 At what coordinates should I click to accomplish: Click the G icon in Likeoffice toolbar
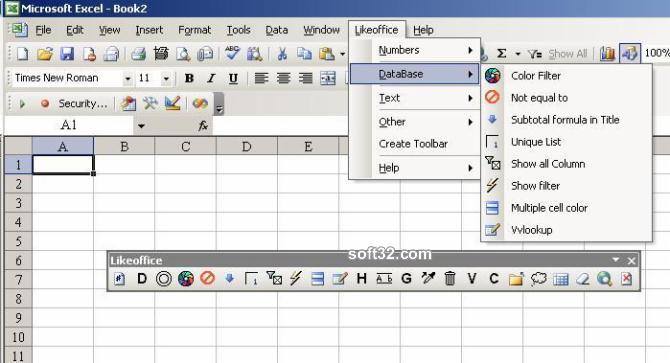406,279
